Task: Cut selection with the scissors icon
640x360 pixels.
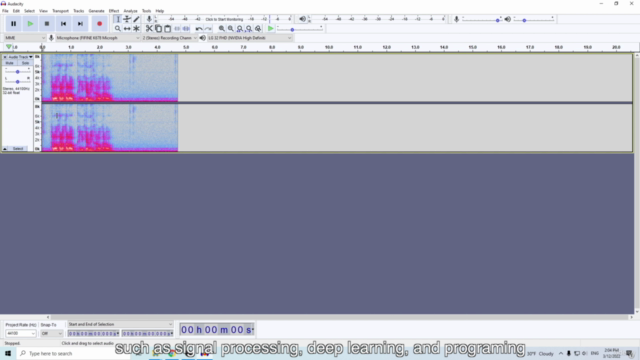Action: (149, 29)
